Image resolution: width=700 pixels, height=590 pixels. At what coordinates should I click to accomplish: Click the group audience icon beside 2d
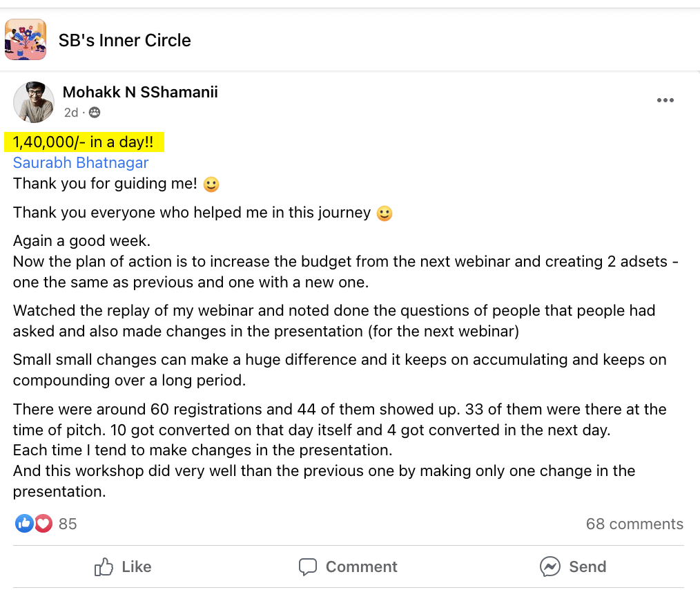tap(95, 113)
